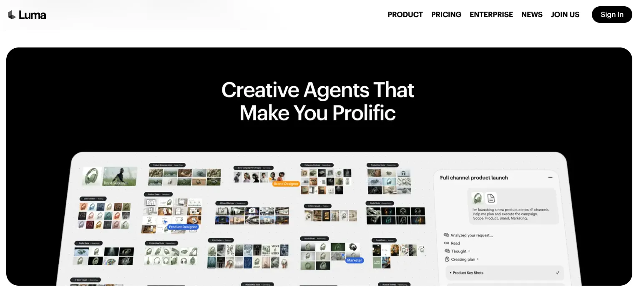Visit the NEWS section
Screen dimensions: 644x289
pos(532,15)
